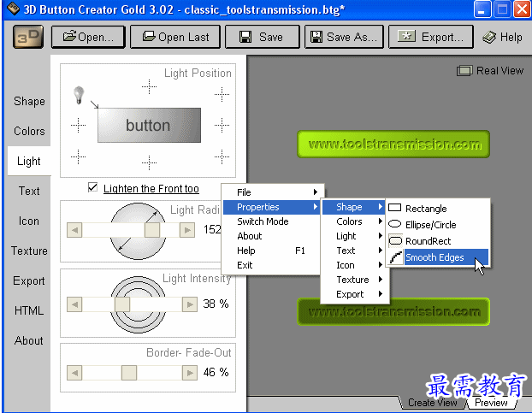Switch to the Create View tab
This screenshot has width=532, height=413.
(433, 403)
